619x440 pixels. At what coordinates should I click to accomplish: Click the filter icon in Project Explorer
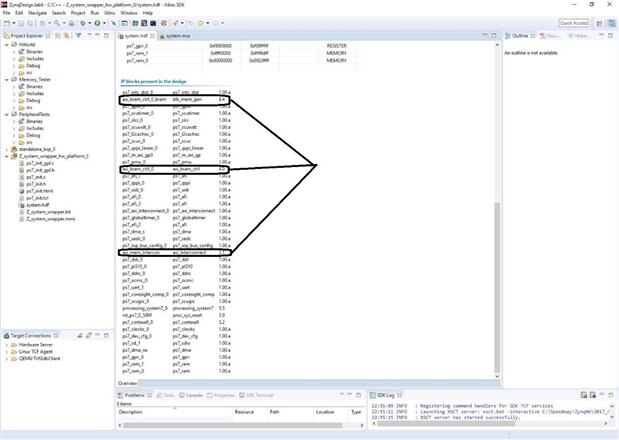point(79,36)
